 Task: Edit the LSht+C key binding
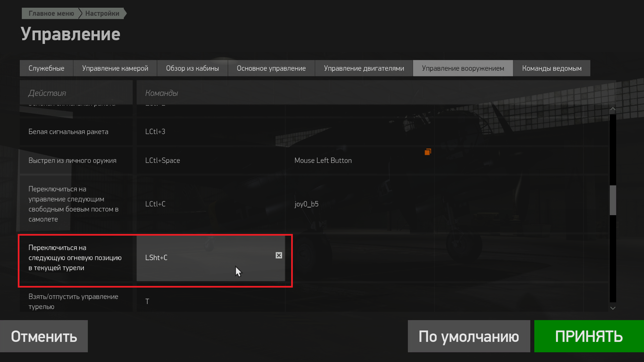pyautogui.click(x=211, y=258)
